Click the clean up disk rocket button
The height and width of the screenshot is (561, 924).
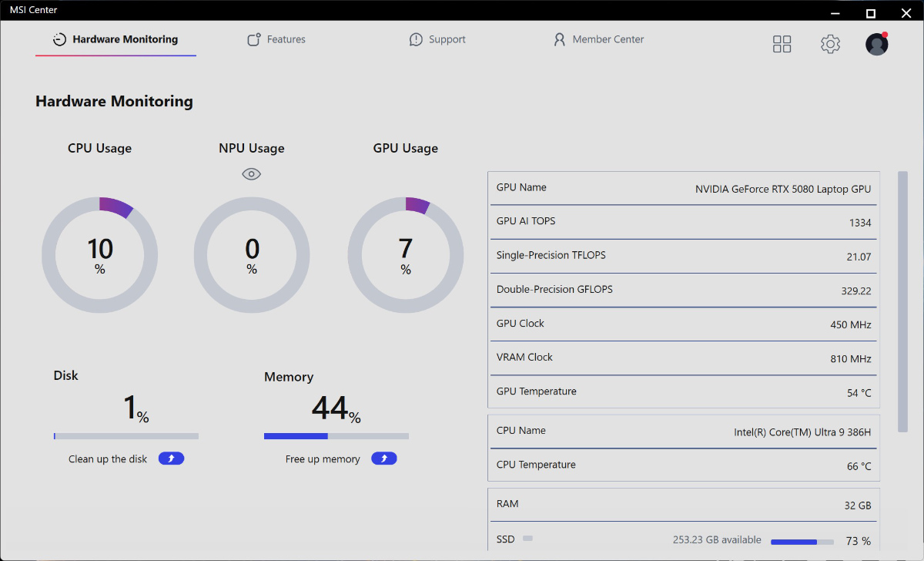171,459
